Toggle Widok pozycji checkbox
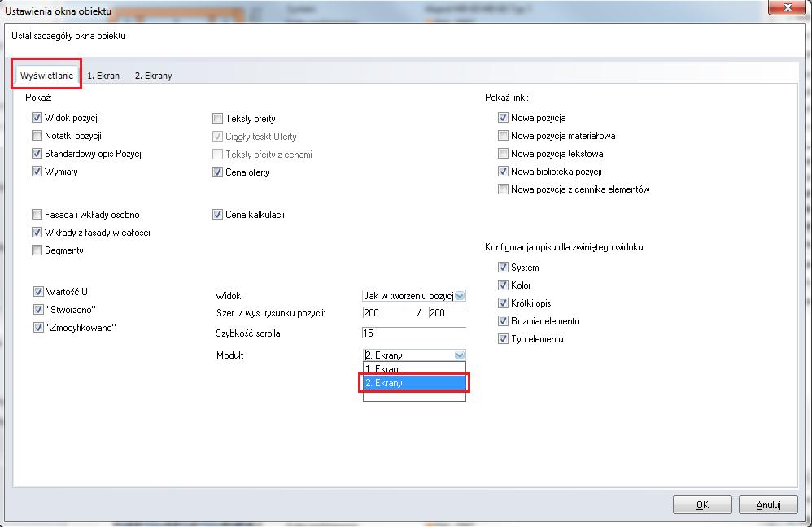The height and width of the screenshot is (527, 812). point(37,117)
